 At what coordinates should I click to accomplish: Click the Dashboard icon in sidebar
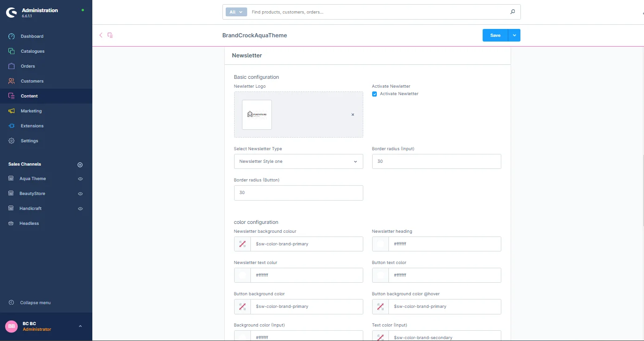click(x=12, y=36)
